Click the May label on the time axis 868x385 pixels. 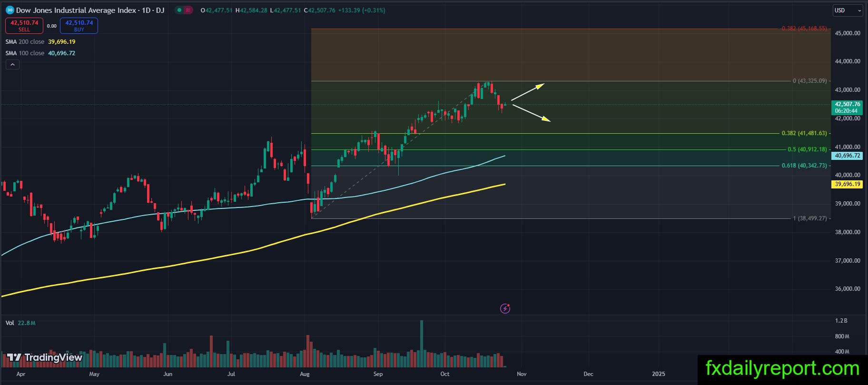(94, 374)
